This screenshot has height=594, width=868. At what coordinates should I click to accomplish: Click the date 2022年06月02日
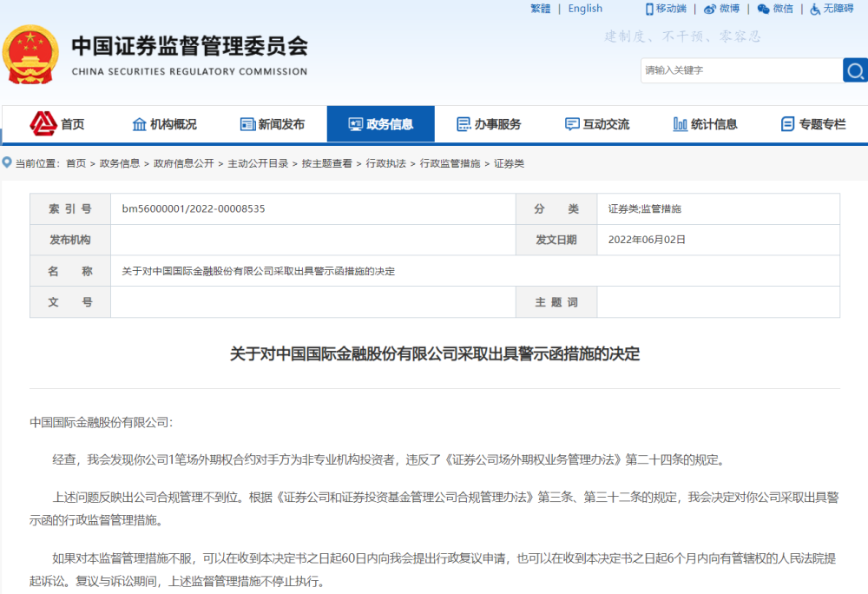click(647, 240)
